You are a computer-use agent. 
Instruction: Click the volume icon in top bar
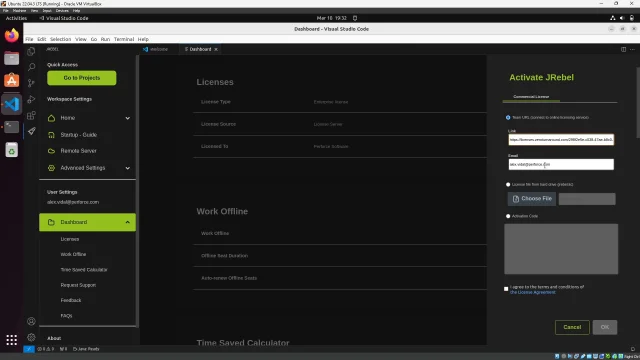pyautogui.click(x=622, y=18)
